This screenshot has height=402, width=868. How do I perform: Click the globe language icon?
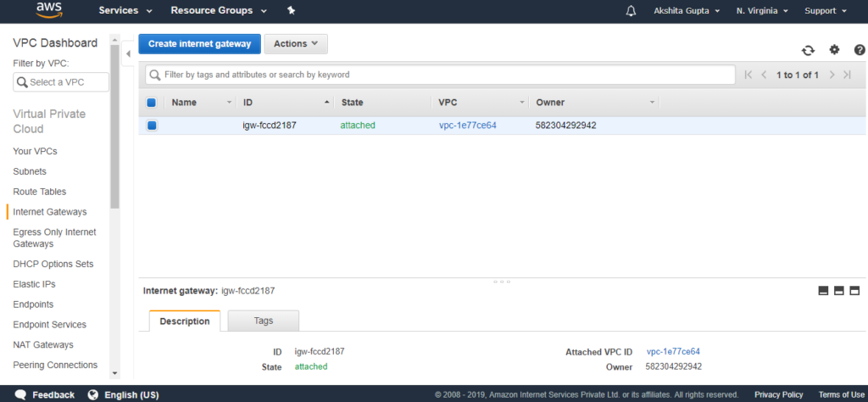[x=93, y=395]
